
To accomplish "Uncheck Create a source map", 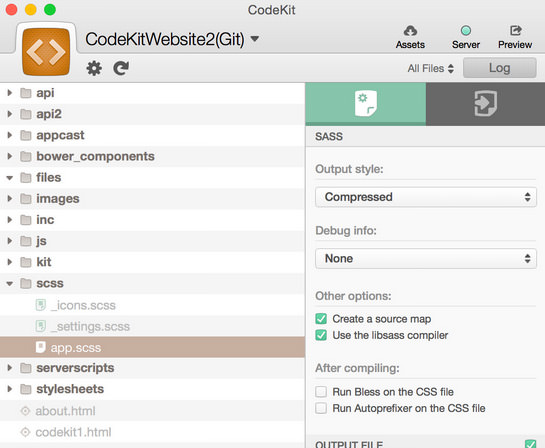I will click(321, 319).
